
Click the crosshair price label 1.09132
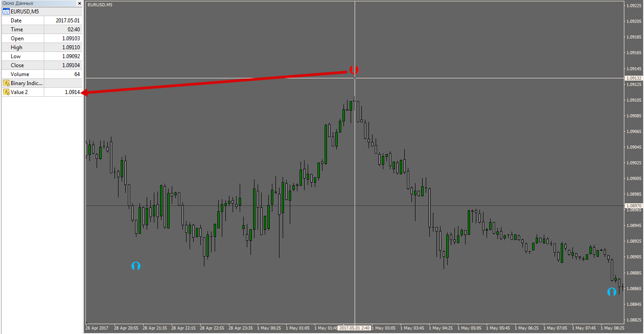[x=634, y=78]
